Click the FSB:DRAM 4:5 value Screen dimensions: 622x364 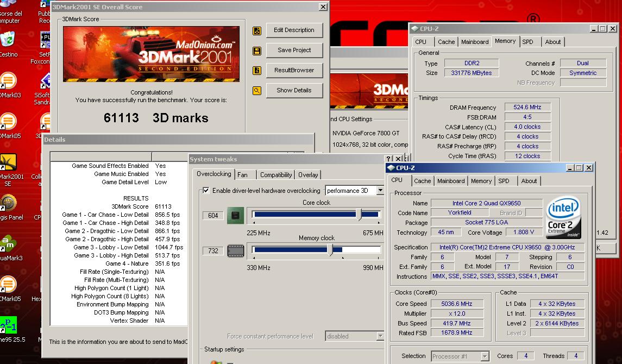[527, 117]
